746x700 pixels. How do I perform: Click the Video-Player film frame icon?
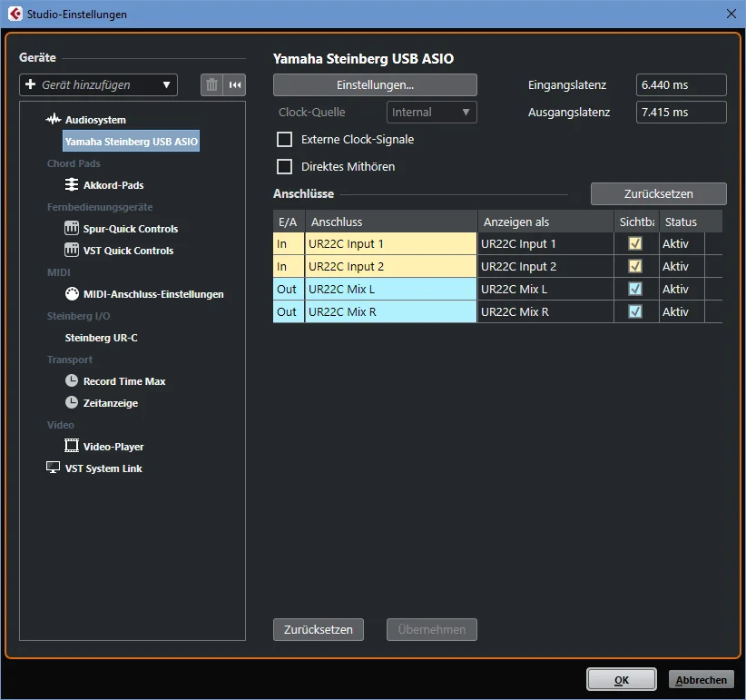(x=72, y=446)
